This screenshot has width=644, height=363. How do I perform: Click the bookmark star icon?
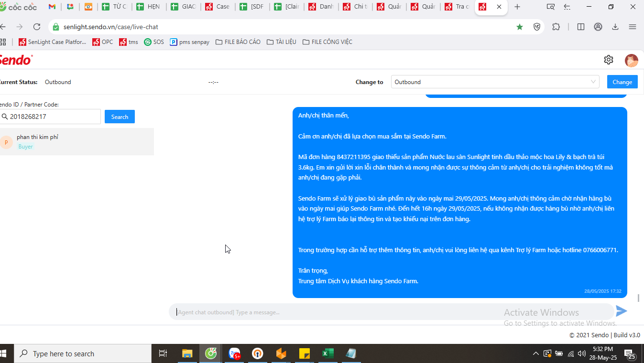[520, 27]
